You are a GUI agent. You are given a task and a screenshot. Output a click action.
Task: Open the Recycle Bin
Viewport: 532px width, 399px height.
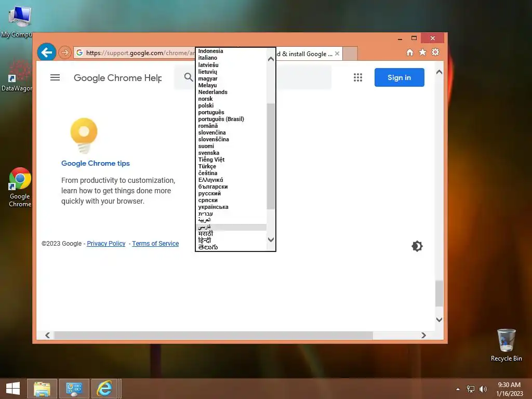(x=506, y=345)
